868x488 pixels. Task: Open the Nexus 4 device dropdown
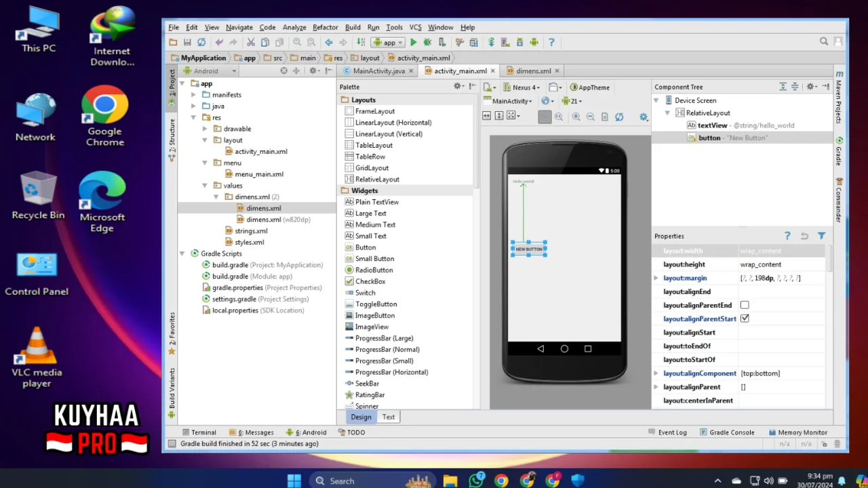tap(521, 87)
